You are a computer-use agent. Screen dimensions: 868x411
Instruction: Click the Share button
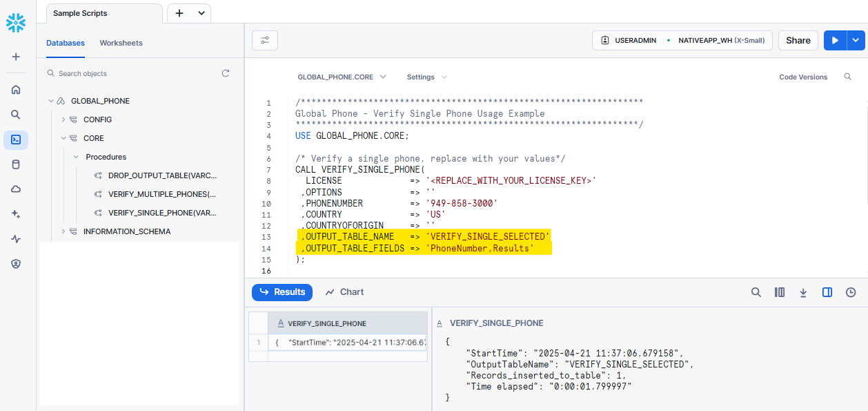pyautogui.click(x=798, y=40)
